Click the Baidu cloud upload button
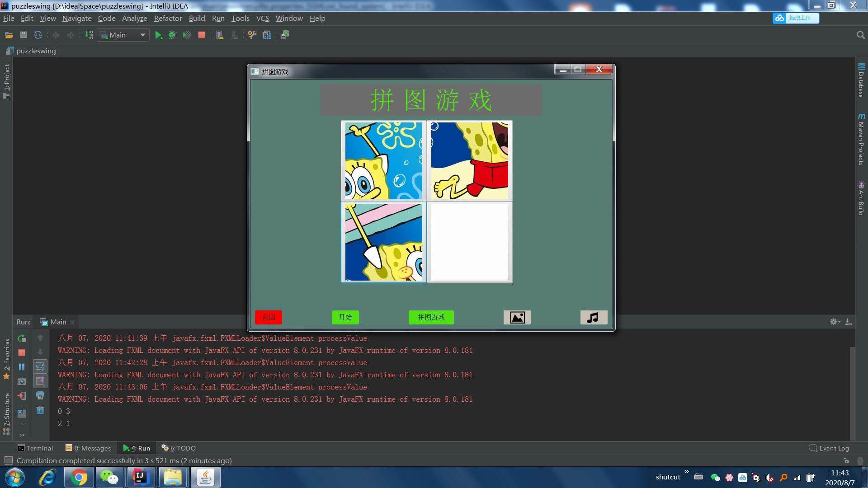Viewport: 868px width, 488px height. 796,18
